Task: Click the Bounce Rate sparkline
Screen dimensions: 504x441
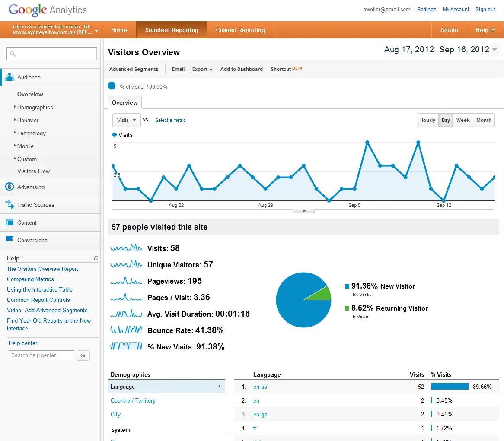Action: click(x=126, y=330)
